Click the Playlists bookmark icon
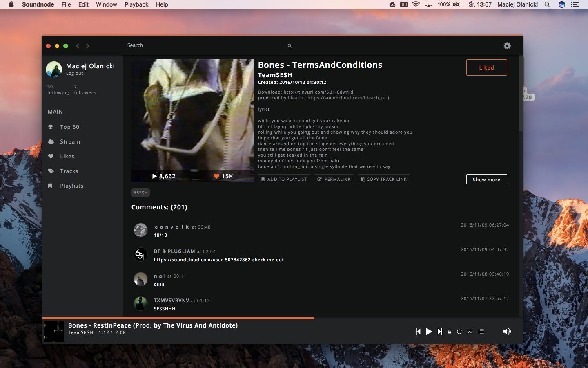588x368 pixels. [x=50, y=186]
